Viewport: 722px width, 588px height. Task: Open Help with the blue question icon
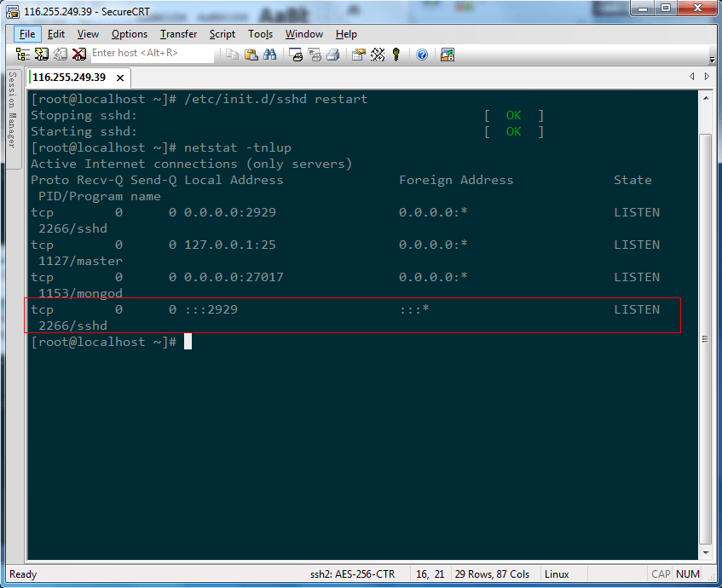point(422,54)
